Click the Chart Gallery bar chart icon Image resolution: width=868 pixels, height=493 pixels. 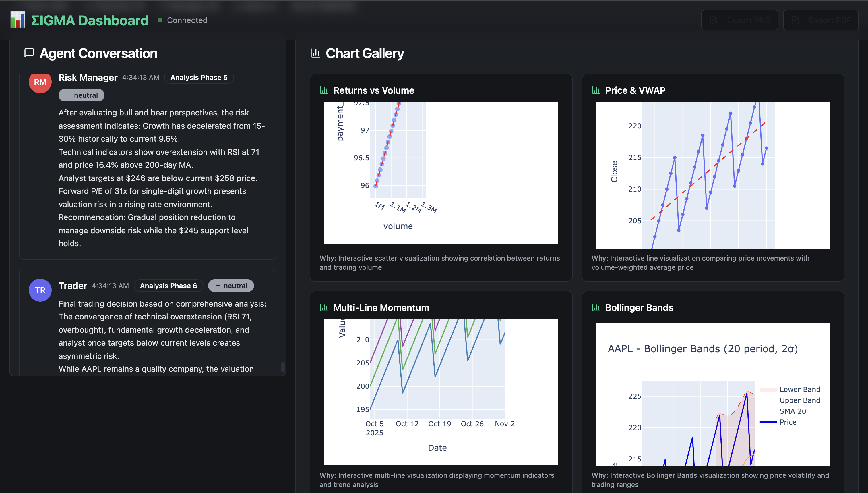click(315, 53)
